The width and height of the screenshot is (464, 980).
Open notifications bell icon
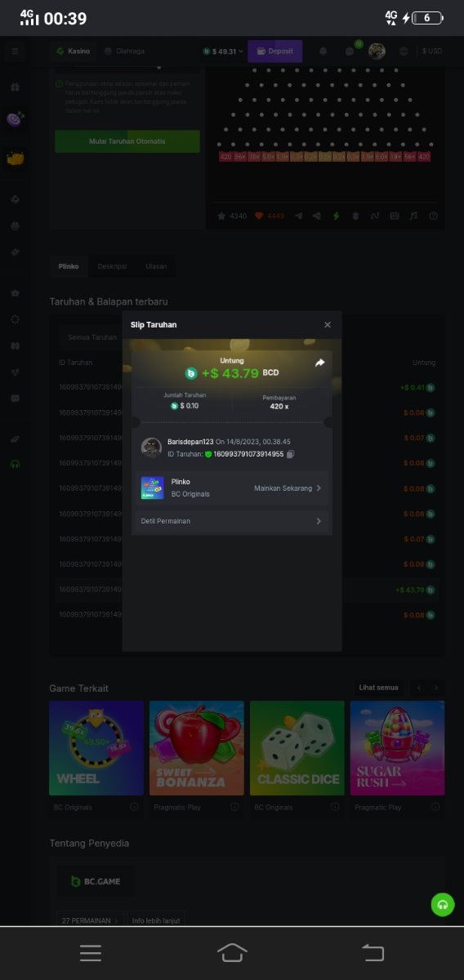pyautogui.click(x=323, y=51)
